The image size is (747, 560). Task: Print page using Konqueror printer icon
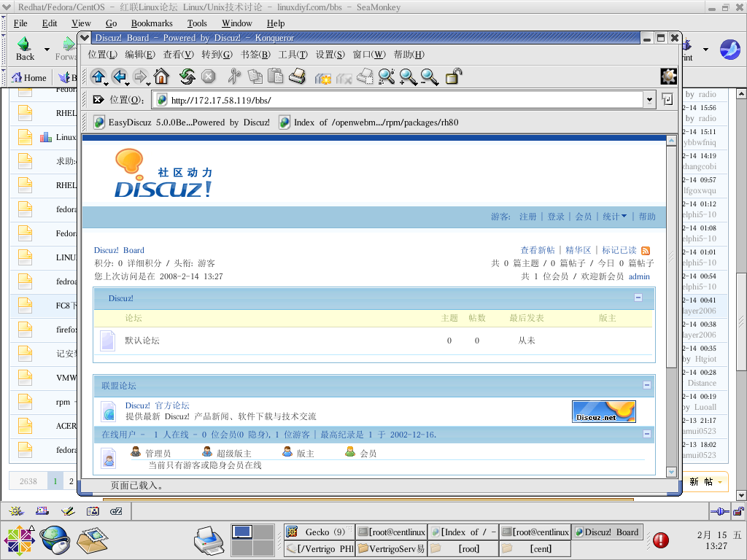click(x=297, y=76)
